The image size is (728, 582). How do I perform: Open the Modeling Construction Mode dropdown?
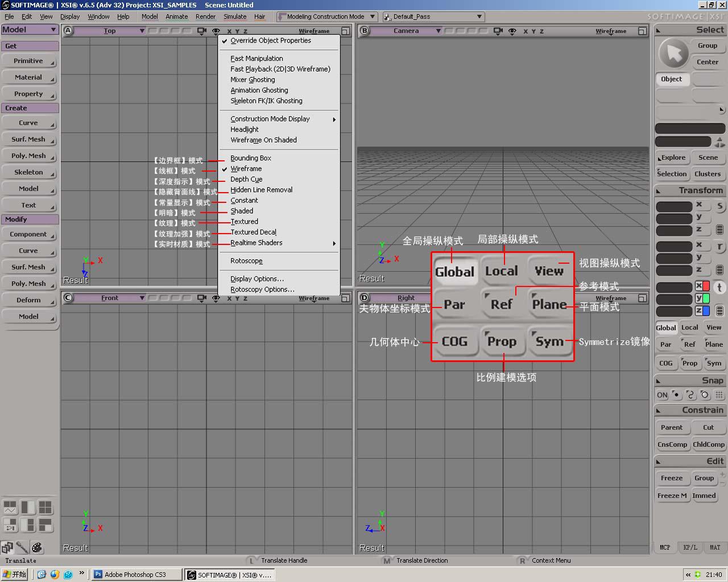click(326, 16)
